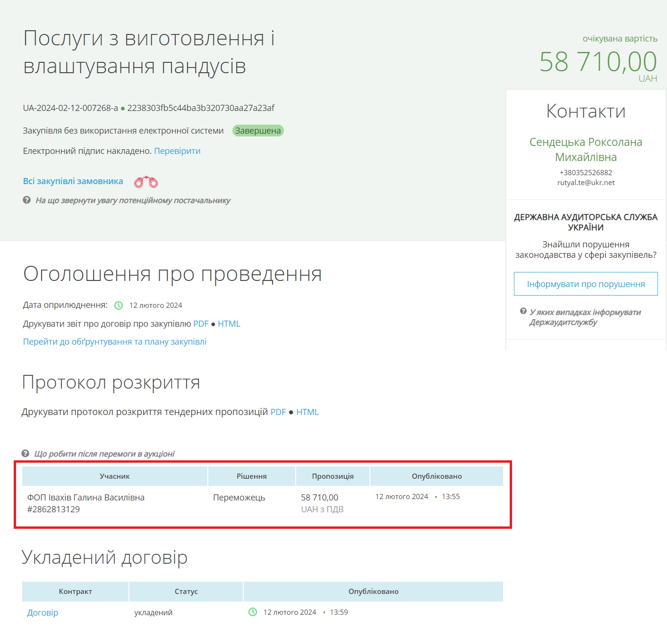
Task: Download opening protocol PDF
Action: [278, 412]
